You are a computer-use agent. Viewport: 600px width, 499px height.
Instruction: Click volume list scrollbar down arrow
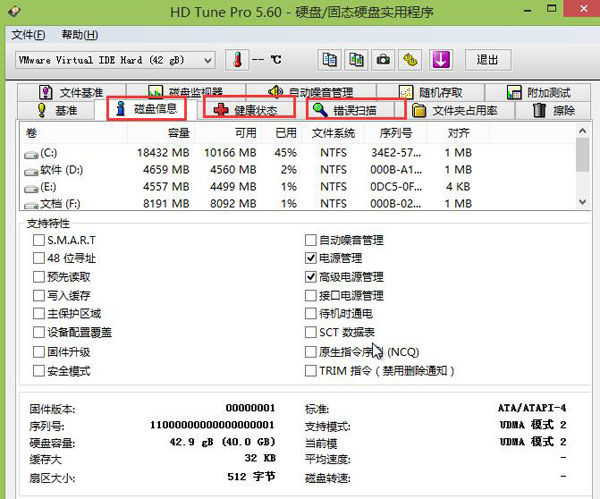point(582,202)
